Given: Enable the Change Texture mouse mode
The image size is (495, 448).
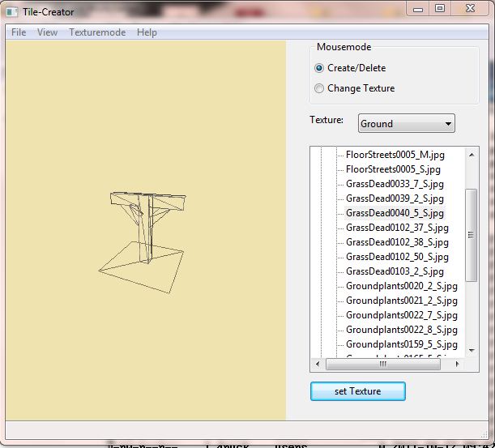Looking at the screenshot, I should tap(319, 88).
